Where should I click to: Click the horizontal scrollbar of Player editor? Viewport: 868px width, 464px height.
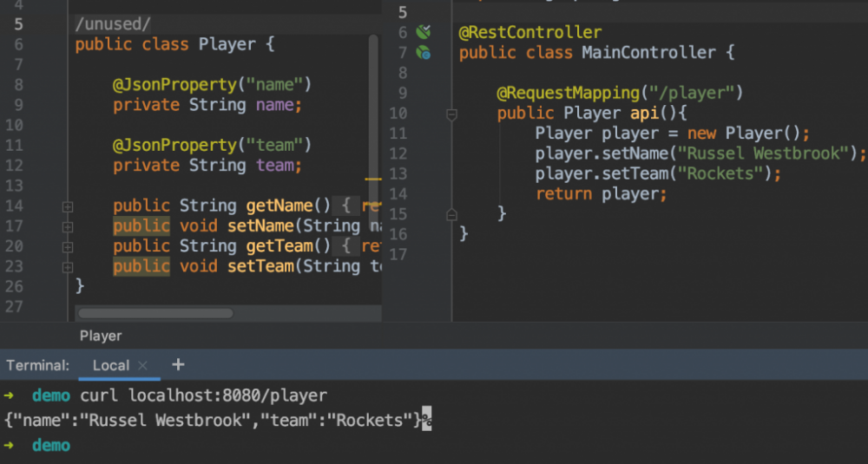click(155, 314)
